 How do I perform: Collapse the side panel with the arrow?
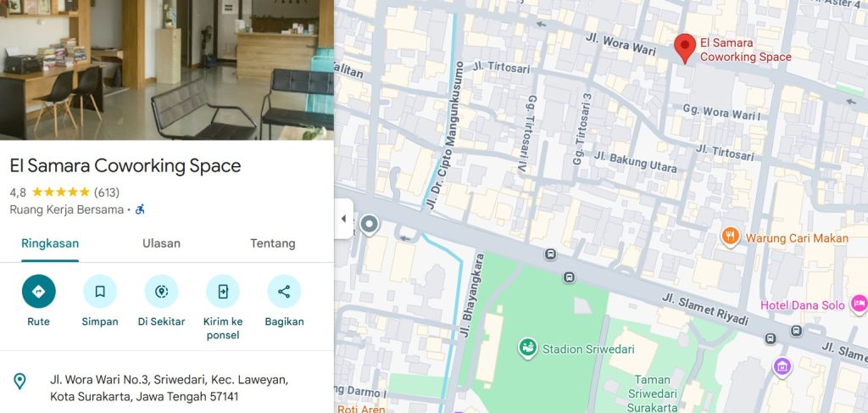(x=343, y=219)
